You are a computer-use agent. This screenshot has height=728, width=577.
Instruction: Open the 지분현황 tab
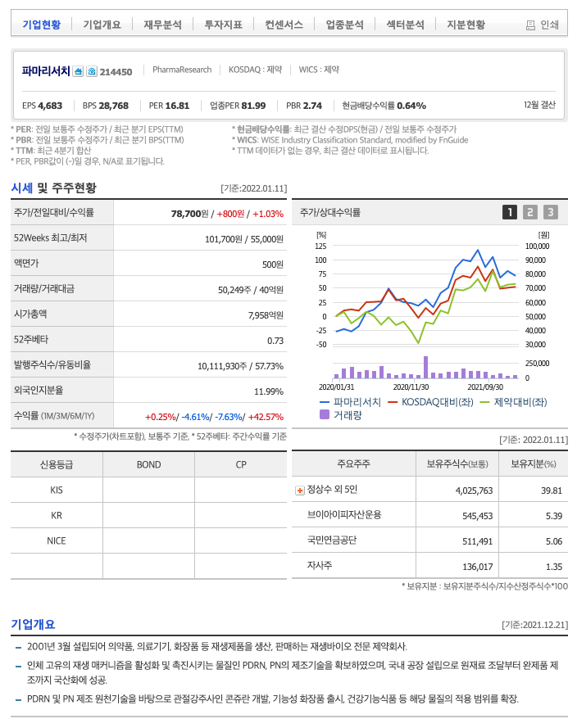click(x=466, y=24)
